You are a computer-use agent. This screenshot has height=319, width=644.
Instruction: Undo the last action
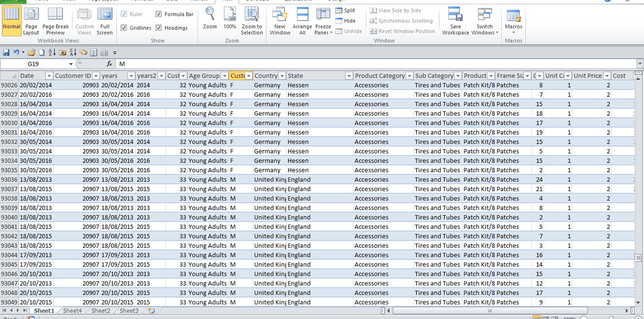coord(16,52)
